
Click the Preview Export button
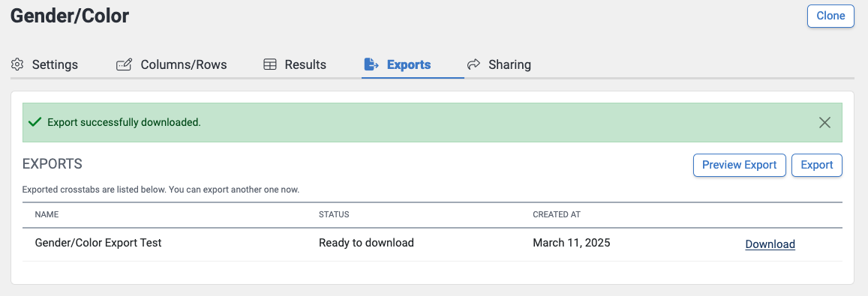pos(740,165)
